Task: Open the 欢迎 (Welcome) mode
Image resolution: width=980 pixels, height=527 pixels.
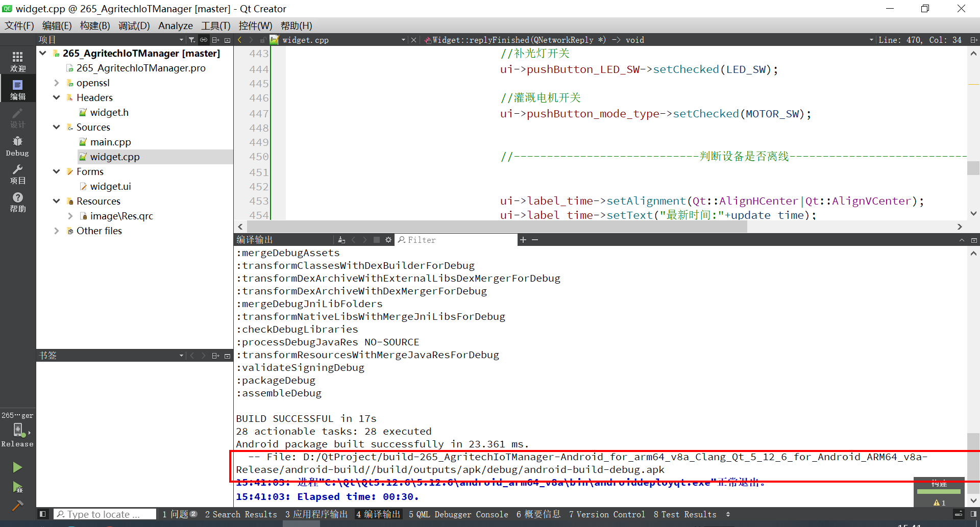Action: (x=17, y=61)
